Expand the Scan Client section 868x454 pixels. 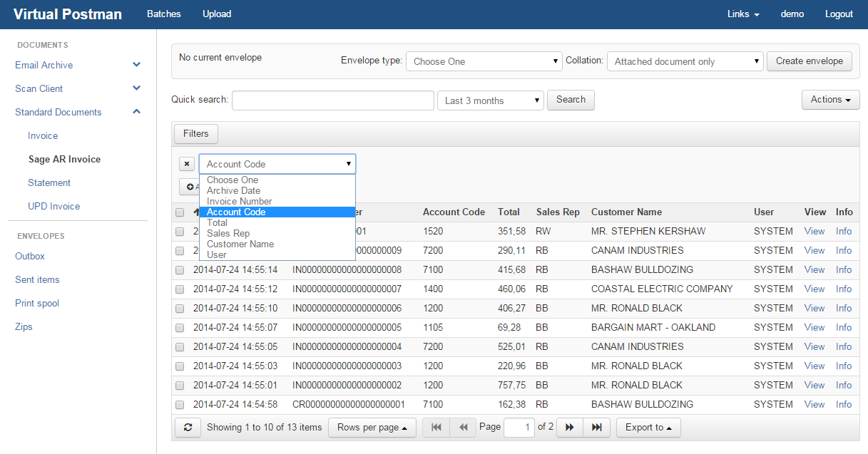[137, 88]
